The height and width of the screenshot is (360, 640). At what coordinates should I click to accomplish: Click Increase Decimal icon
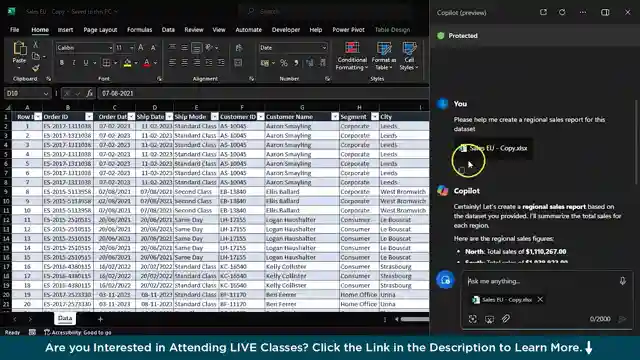click(310, 63)
